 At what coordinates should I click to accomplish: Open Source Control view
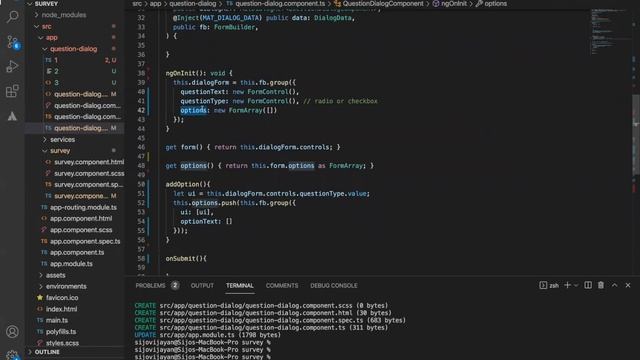pos(12,42)
